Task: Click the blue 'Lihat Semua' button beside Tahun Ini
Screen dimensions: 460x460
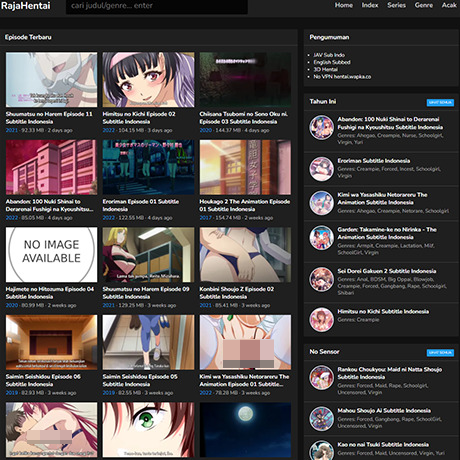Action: 440,102
